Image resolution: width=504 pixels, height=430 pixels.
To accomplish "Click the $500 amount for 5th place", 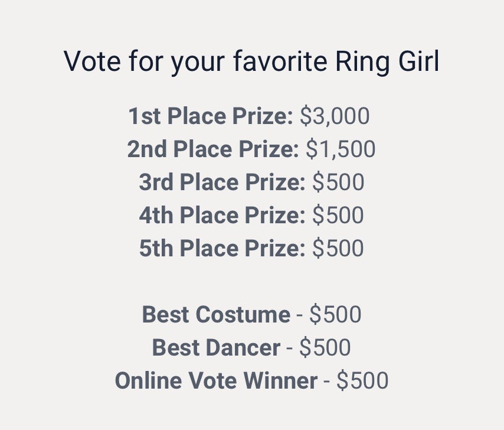I will 338,249.
